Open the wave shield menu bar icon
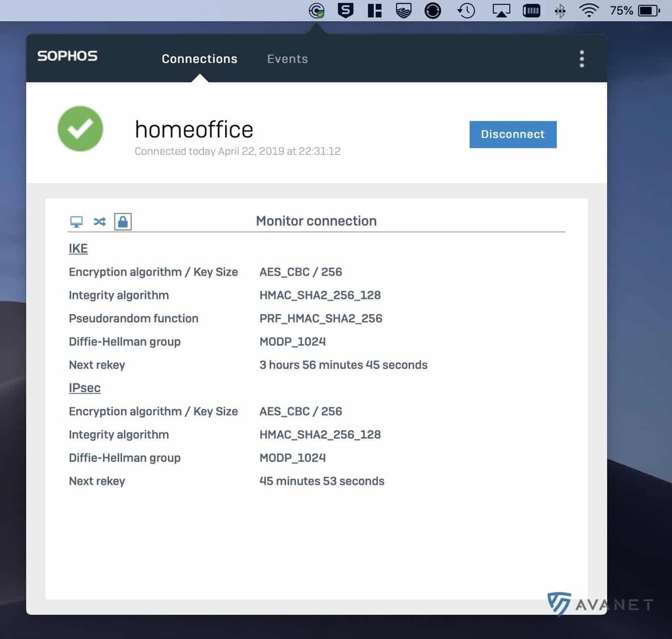This screenshot has width=672, height=639. [404, 11]
